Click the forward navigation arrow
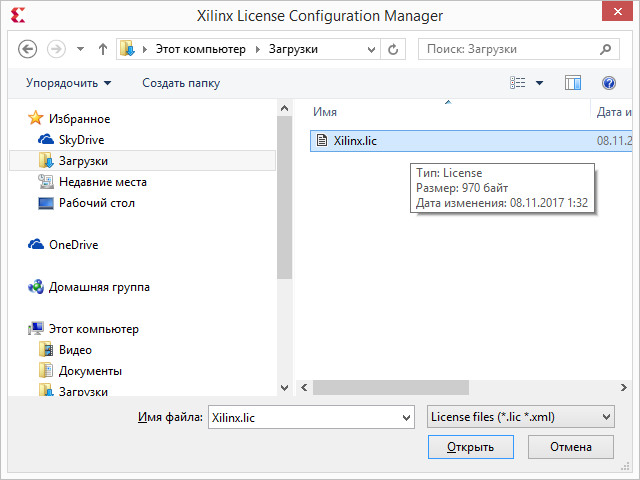 tap(56, 49)
